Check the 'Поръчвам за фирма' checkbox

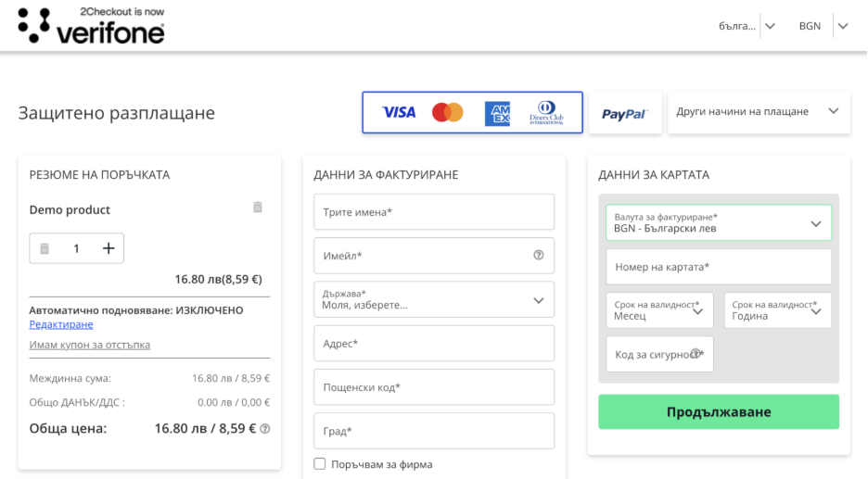(320, 464)
